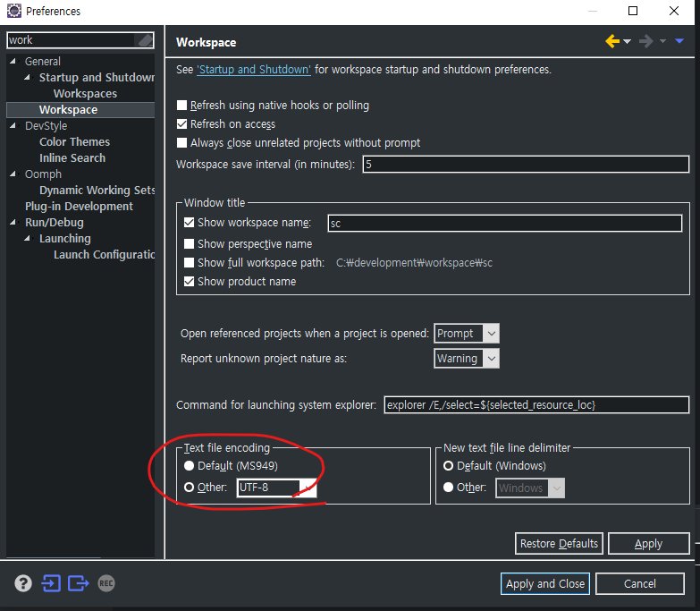Open the help question mark icon
Viewport: 700px width, 611px height.
(23, 583)
